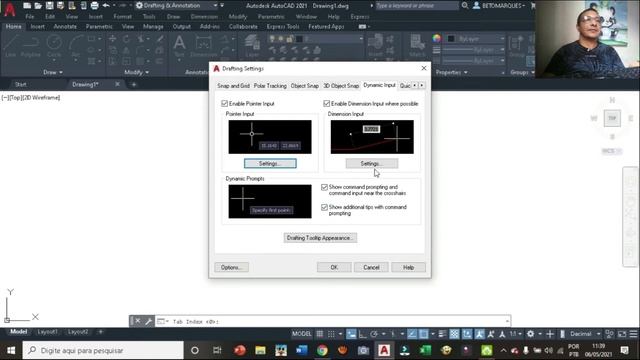The width and height of the screenshot is (640, 360).
Task: Click Pointer Input Settings button
Action: pos(270,163)
